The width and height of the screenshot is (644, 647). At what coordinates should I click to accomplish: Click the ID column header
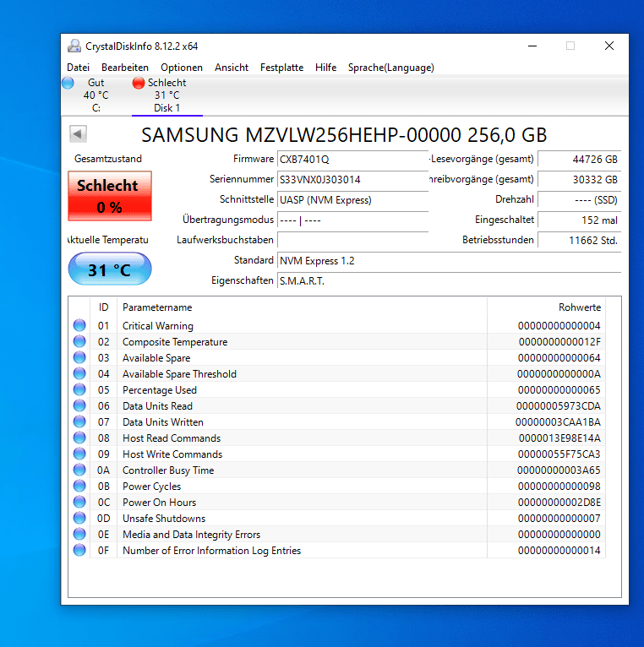click(103, 307)
